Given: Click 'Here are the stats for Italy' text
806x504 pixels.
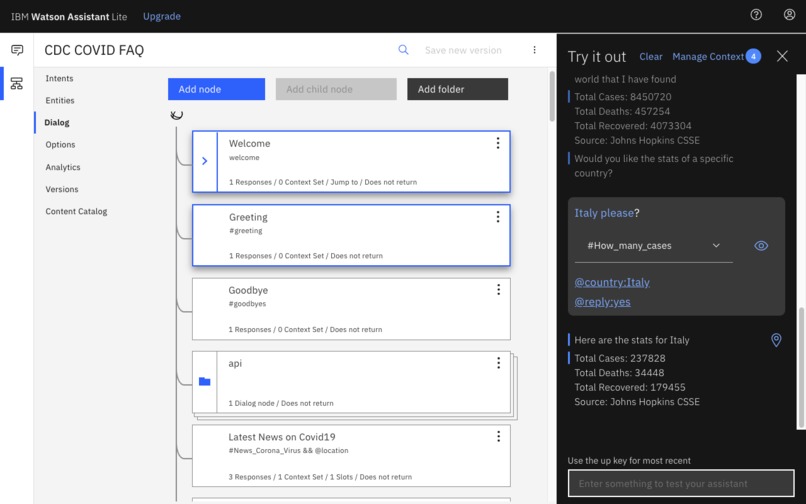Looking at the screenshot, I should click(632, 340).
